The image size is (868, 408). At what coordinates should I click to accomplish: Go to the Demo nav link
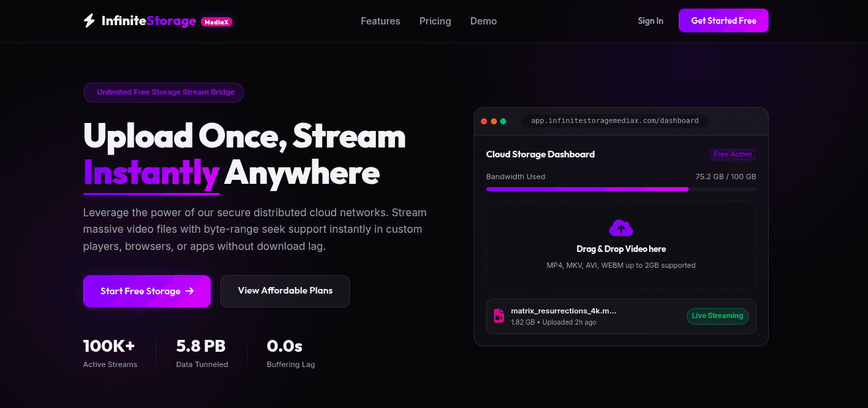[x=484, y=21]
